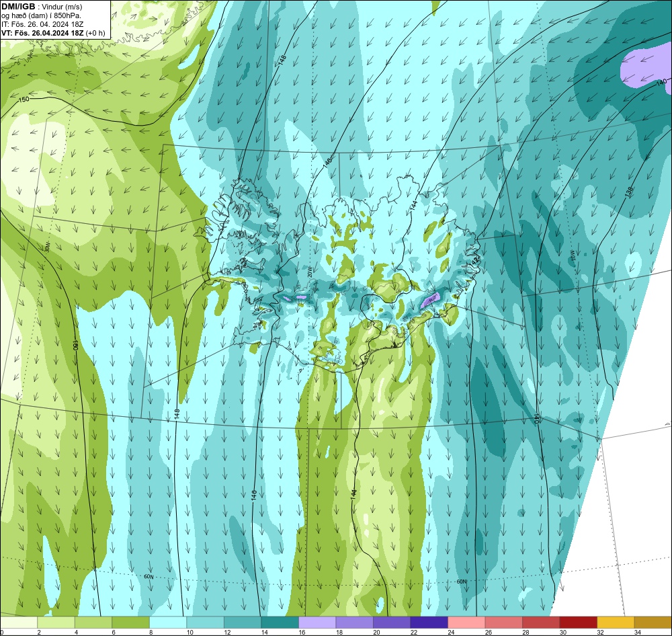Click the '30W' meridian label
The image size is (672, 636).
coord(47,247)
